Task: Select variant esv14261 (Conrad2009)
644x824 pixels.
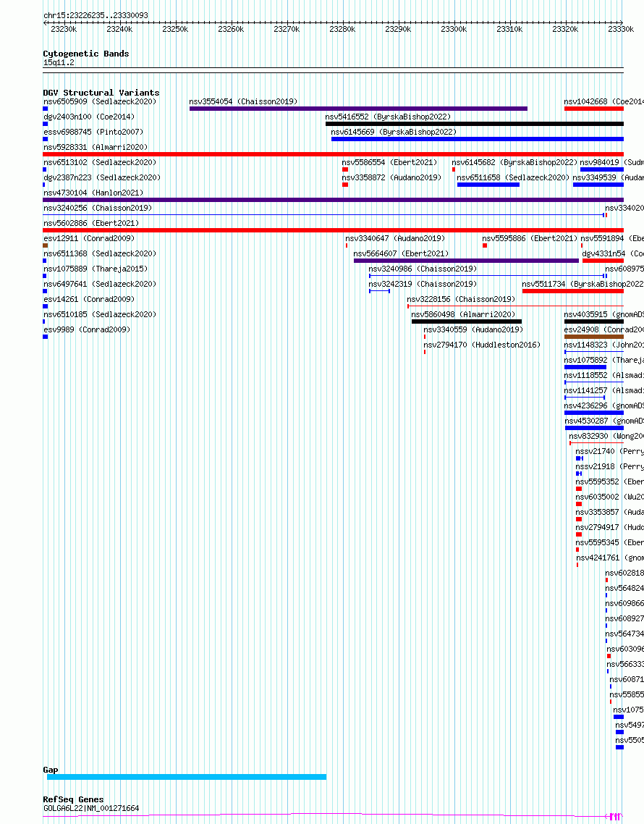Action: click(x=89, y=300)
